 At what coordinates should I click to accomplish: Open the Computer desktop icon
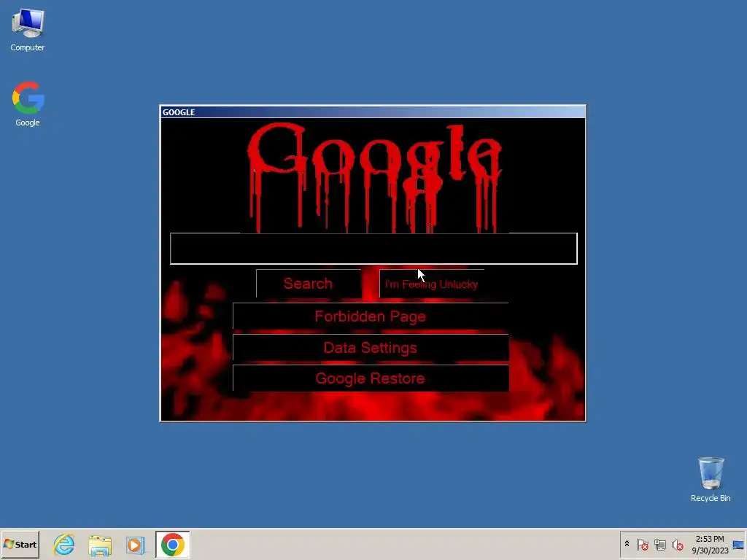pos(28,29)
